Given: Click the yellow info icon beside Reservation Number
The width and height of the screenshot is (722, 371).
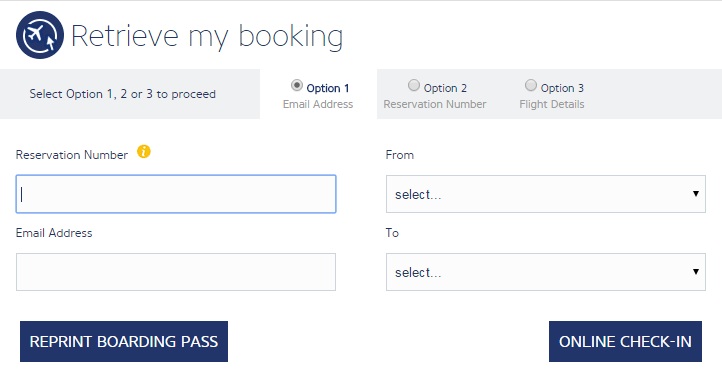Looking at the screenshot, I should [144, 151].
